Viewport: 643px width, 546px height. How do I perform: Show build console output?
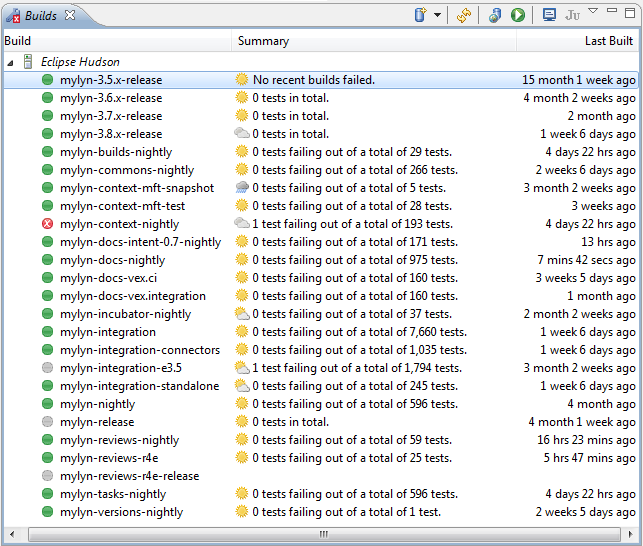(549, 15)
